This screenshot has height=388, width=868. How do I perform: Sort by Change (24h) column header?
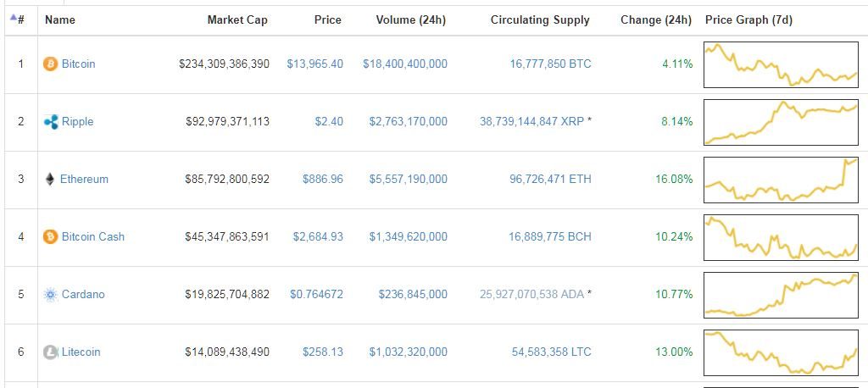[656, 19]
